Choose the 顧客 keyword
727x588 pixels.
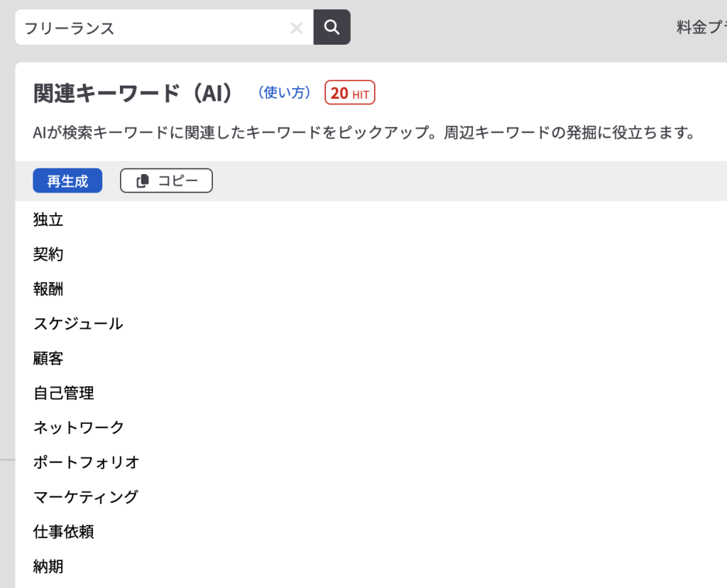click(48, 359)
